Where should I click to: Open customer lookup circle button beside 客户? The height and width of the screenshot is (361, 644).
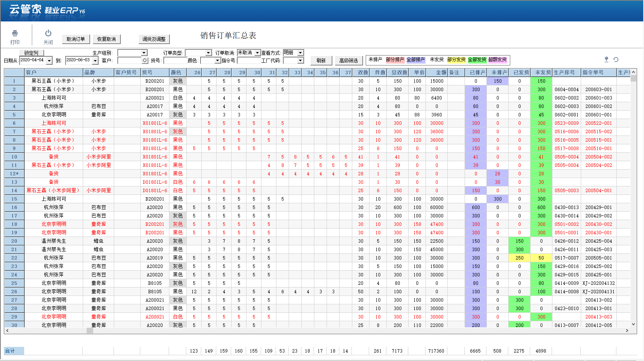pyautogui.click(x=145, y=60)
